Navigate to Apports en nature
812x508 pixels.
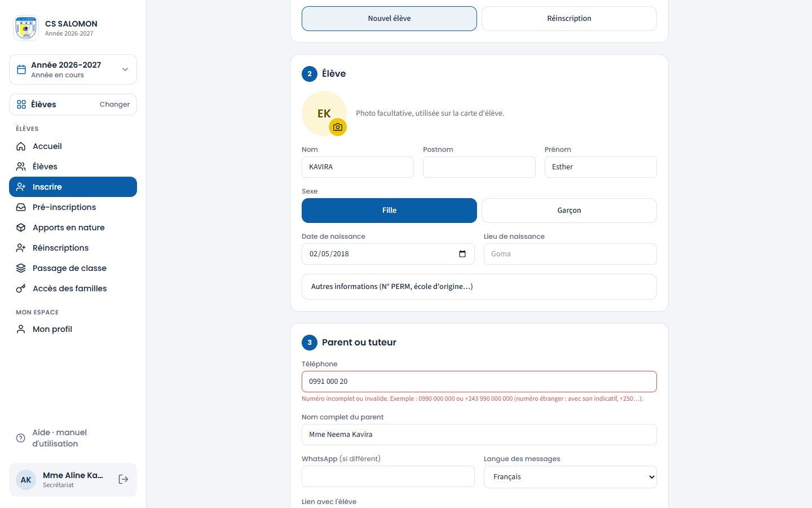(x=73, y=227)
